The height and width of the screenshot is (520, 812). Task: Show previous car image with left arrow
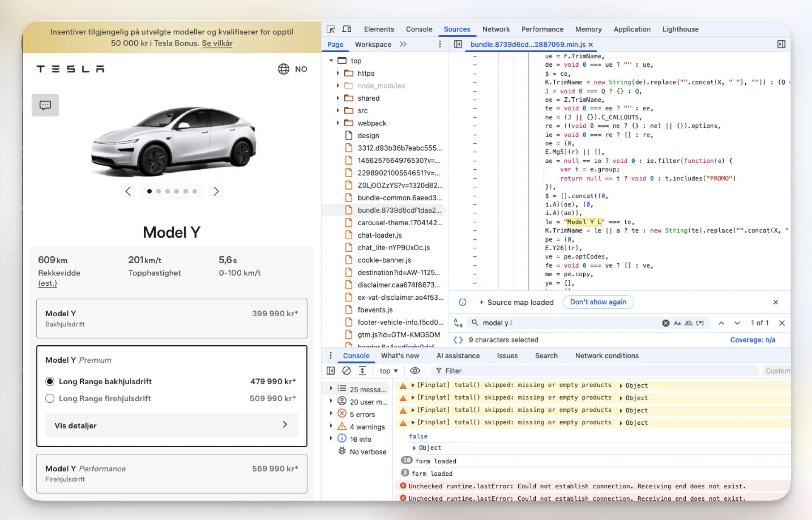coord(128,191)
